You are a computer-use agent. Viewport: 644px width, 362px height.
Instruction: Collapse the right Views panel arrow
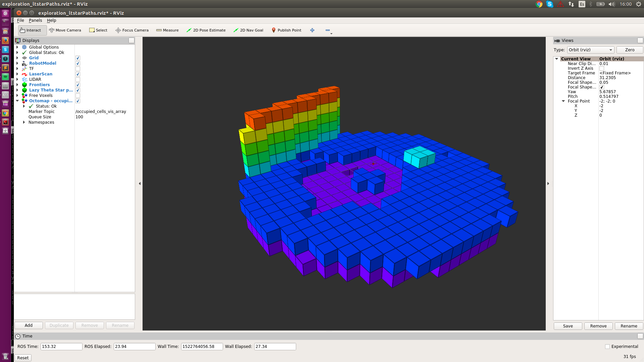[548, 184]
